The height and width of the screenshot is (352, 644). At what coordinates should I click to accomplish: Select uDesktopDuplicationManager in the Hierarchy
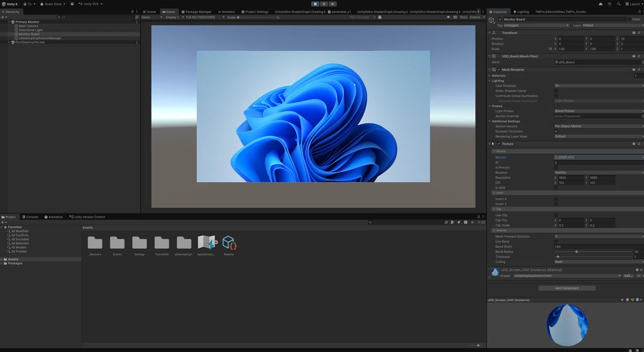(x=40, y=38)
